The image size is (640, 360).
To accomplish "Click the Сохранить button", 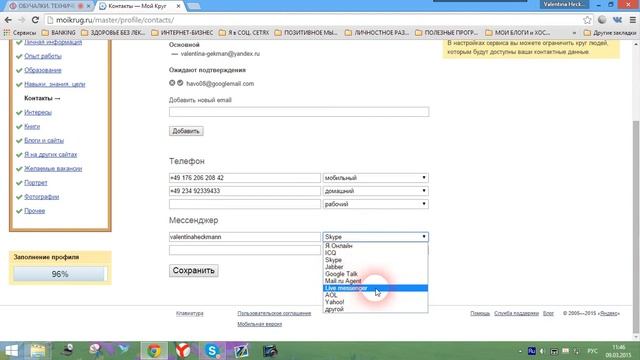I will click(194, 271).
